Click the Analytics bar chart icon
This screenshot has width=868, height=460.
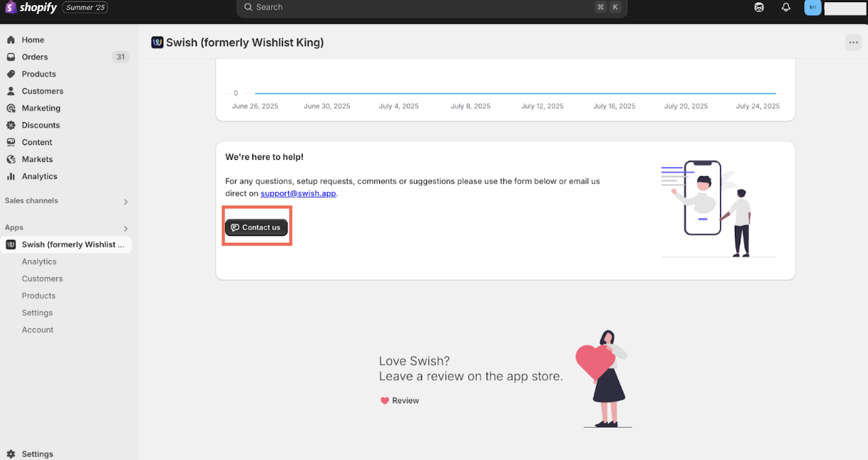pyautogui.click(x=11, y=176)
